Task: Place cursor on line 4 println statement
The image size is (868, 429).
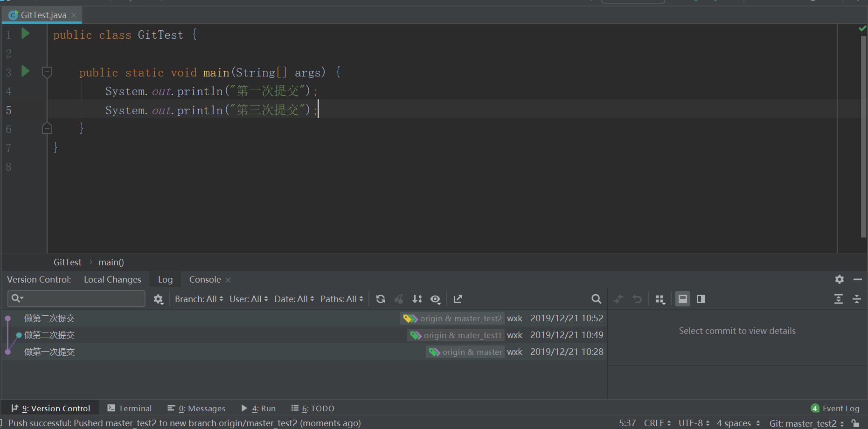Action: (x=211, y=91)
